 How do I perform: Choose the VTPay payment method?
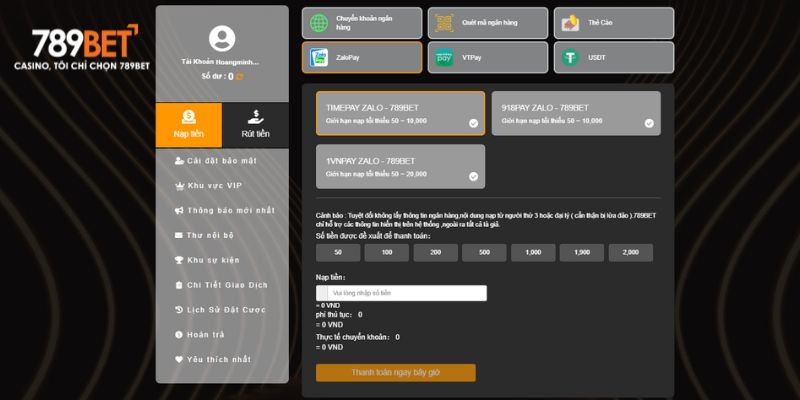[x=488, y=58]
